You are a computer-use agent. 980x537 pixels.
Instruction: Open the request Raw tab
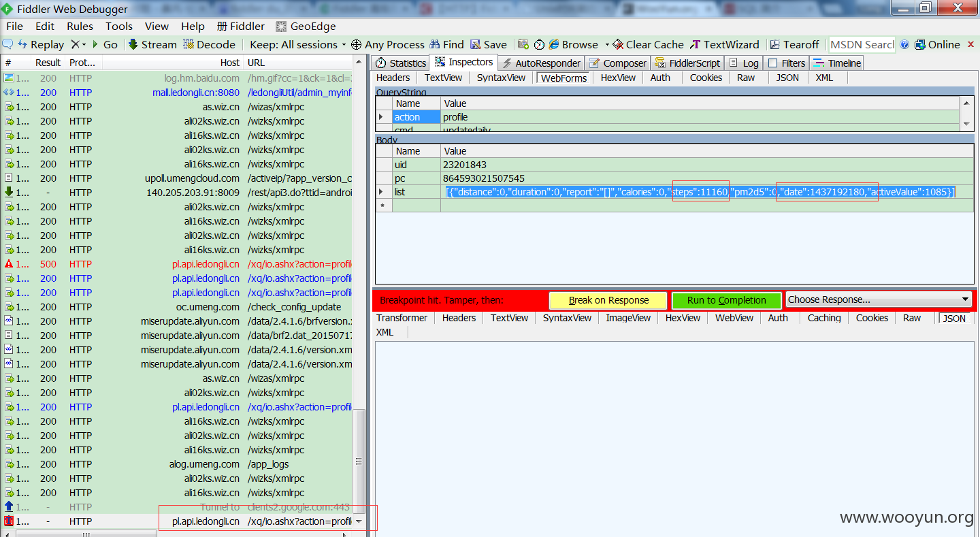coord(746,78)
